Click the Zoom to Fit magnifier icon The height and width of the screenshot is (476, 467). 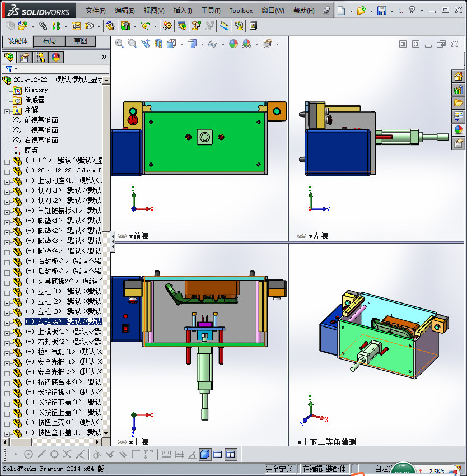pos(120,44)
